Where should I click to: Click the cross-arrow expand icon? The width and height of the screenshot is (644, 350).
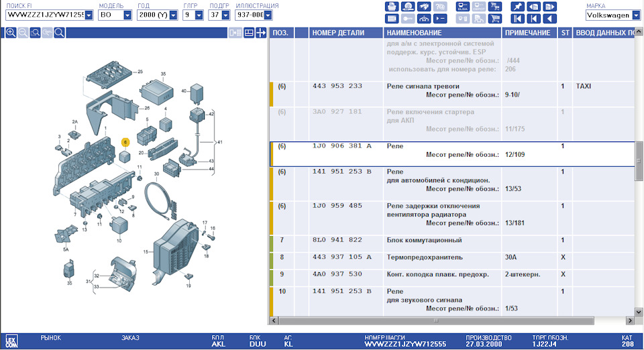(261, 33)
